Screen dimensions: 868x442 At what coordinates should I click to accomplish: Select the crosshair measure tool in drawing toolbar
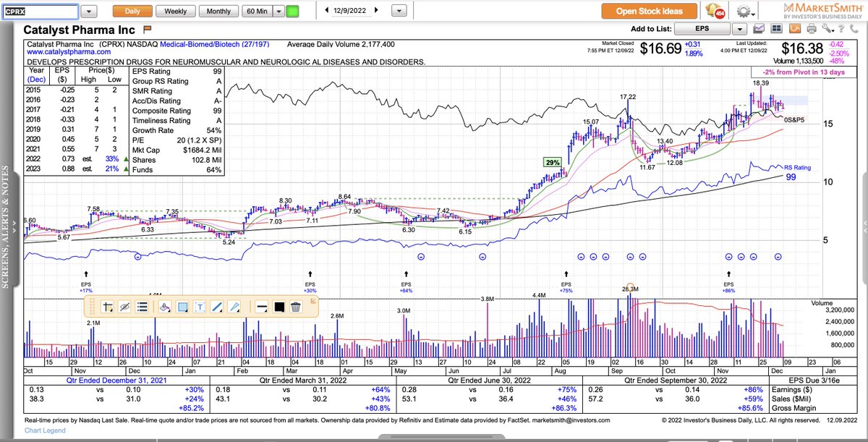click(x=107, y=307)
